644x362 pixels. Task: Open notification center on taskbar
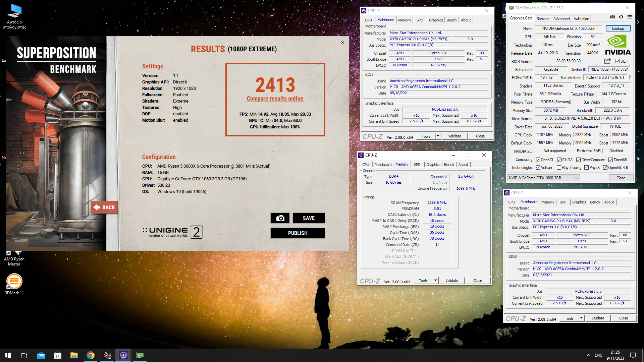633,355
